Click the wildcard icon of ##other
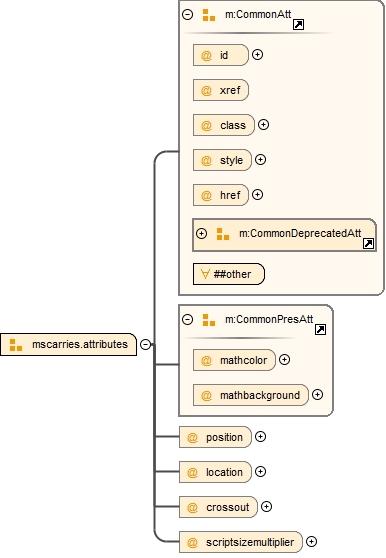The height and width of the screenshot is (558, 386). click(205, 274)
